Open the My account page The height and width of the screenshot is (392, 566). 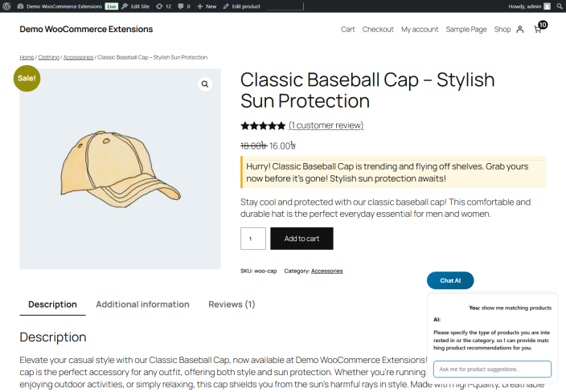(x=420, y=29)
